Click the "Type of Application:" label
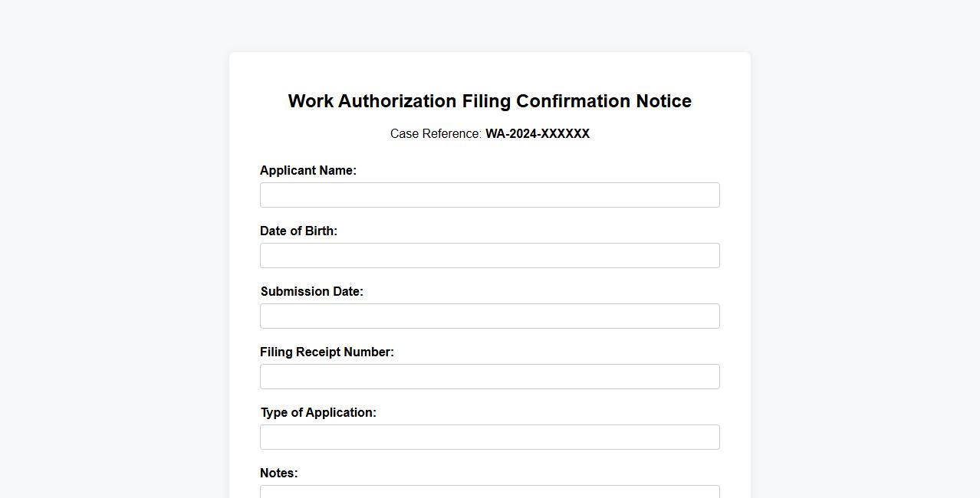980x498 pixels. tap(318, 413)
